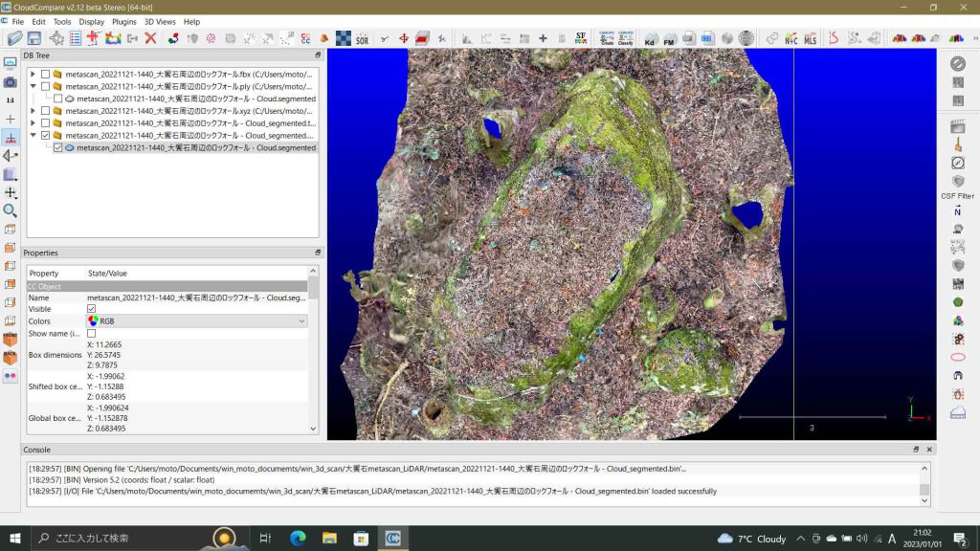Click the Save icon in toolbar
Screen dimensions: 980x551
click(x=33, y=38)
